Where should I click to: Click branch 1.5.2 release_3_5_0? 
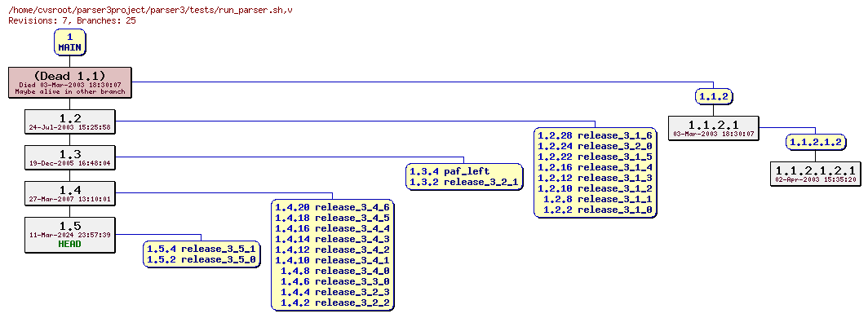tap(201, 259)
